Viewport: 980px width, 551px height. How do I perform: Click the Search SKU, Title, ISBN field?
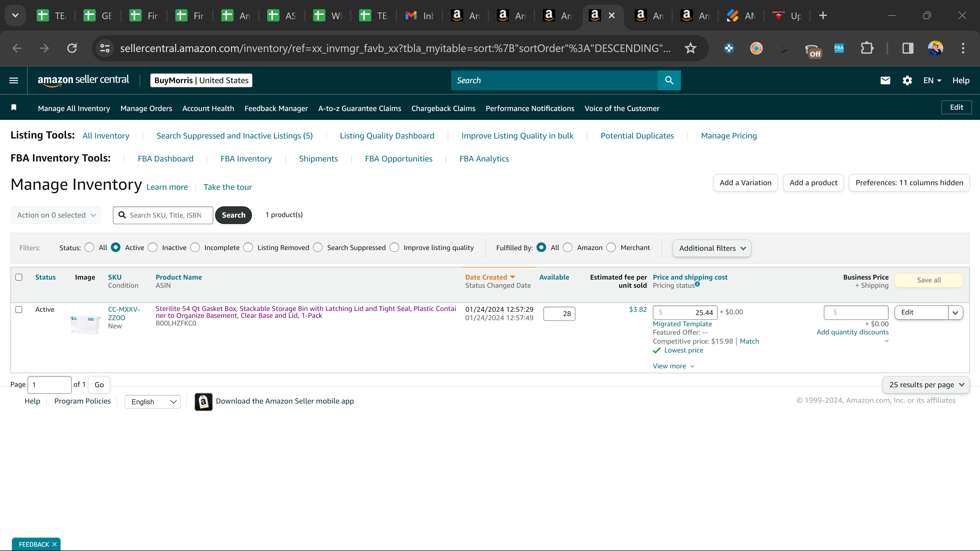click(x=163, y=215)
